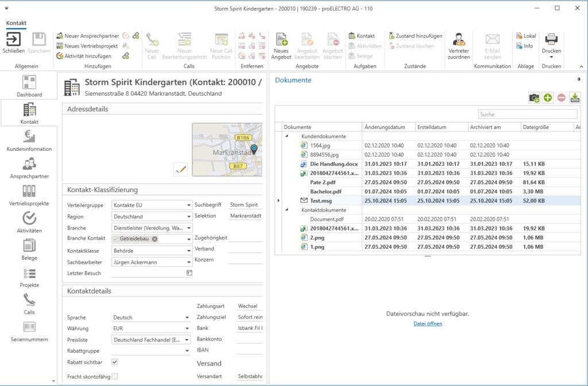Viewport: 588px width, 386px height.
Task: Open the Verteilergruppe dropdown
Action: click(x=189, y=205)
